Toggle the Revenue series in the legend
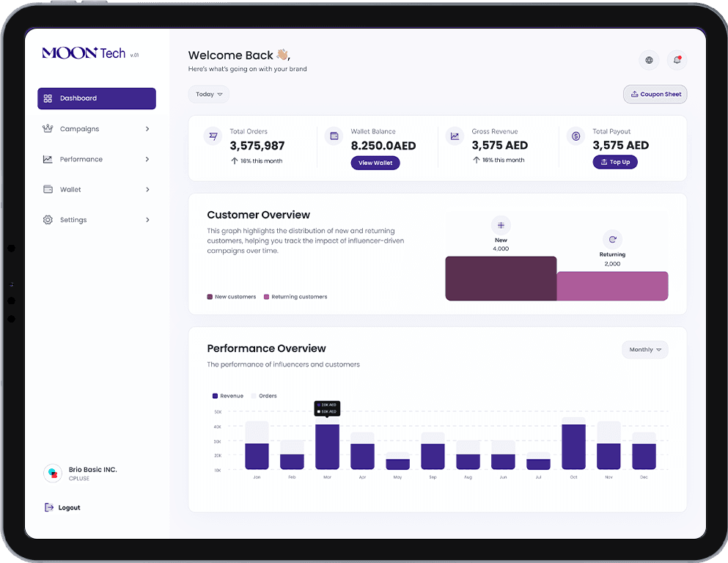The height and width of the screenshot is (563, 728). 227,395
